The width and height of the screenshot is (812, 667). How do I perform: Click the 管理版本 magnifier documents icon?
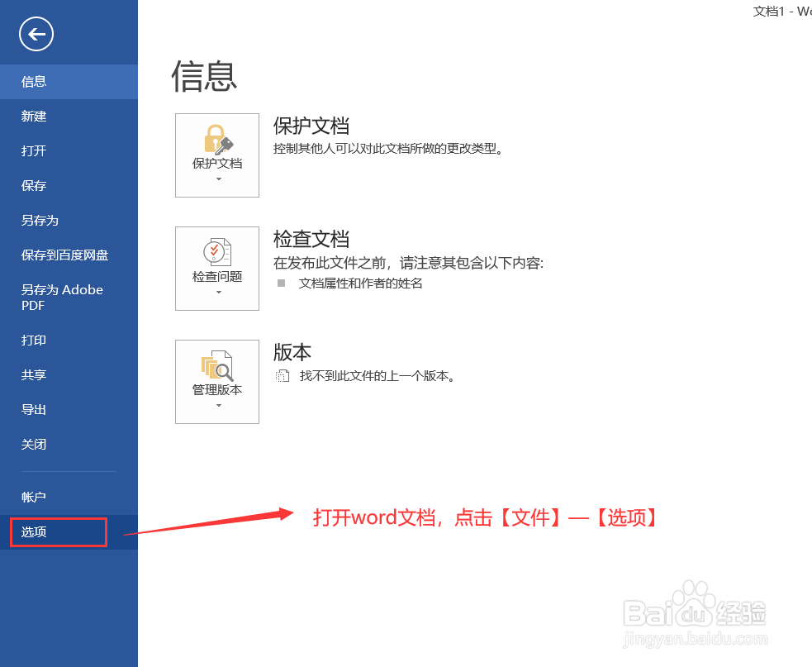click(217, 366)
